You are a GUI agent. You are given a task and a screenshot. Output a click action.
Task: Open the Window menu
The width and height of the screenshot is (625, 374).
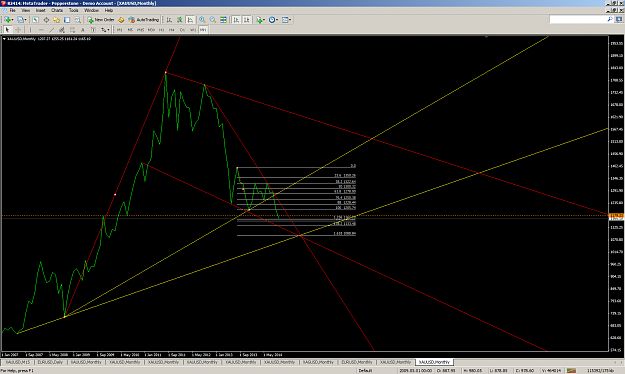coord(92,10)
